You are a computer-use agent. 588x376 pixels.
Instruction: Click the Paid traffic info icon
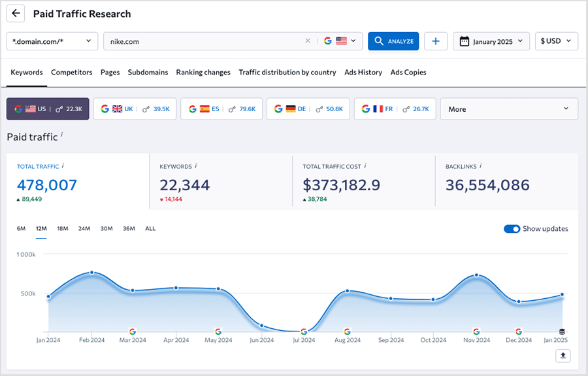(62, 134)
